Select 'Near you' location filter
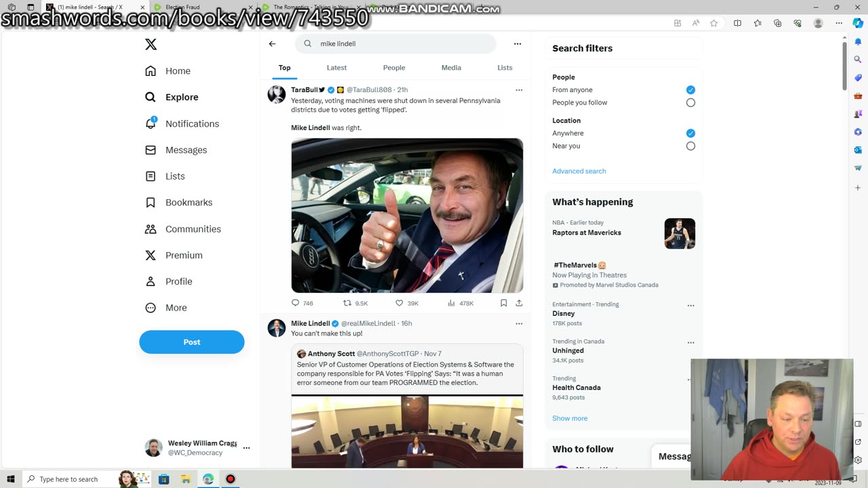The image size is (868, 488). click(x=690, y=146)
